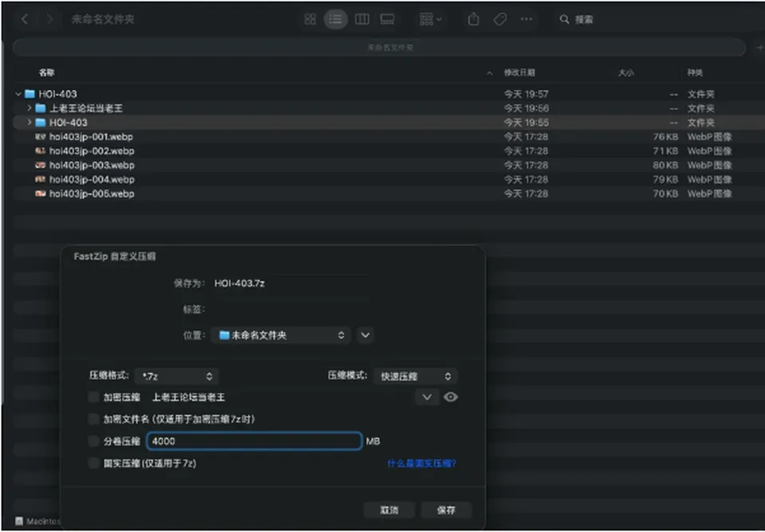
Task: Sort by the 种类 column header
Action: point(695,72)
